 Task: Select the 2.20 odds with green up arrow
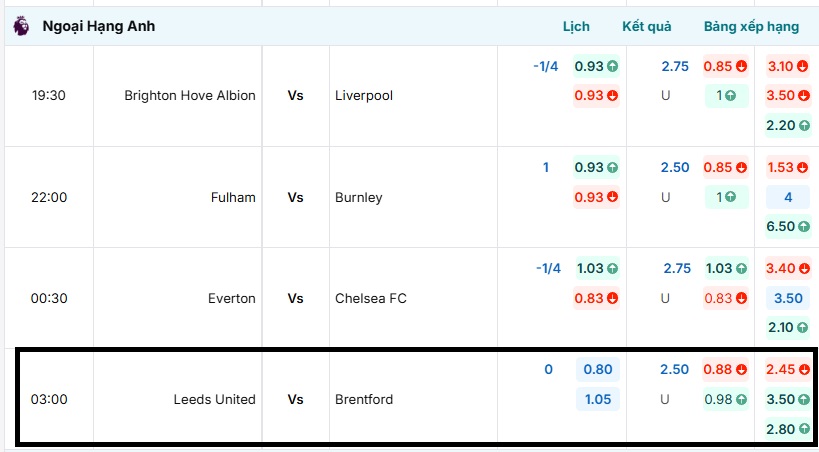[x=788, y=125]
